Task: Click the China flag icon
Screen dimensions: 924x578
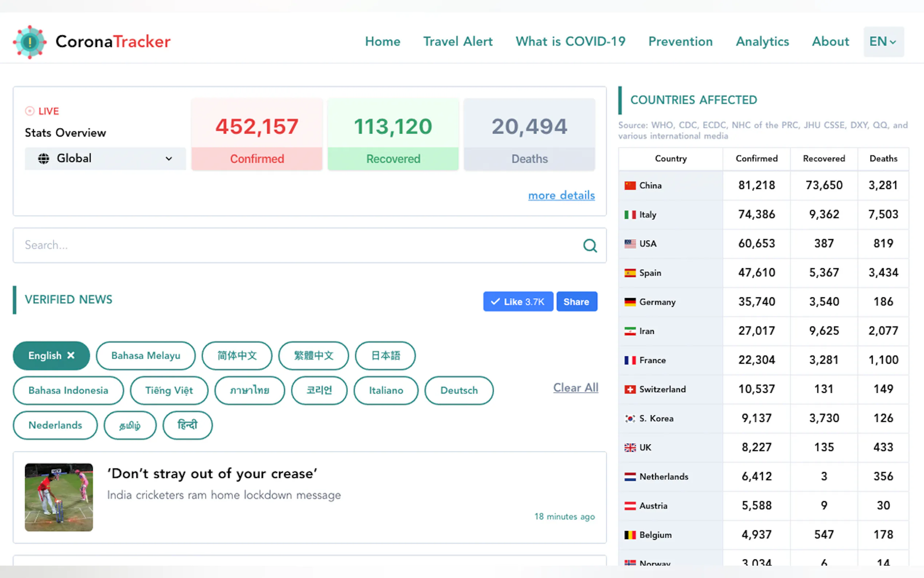Action: pyautogui.click(x=630, y=185)
